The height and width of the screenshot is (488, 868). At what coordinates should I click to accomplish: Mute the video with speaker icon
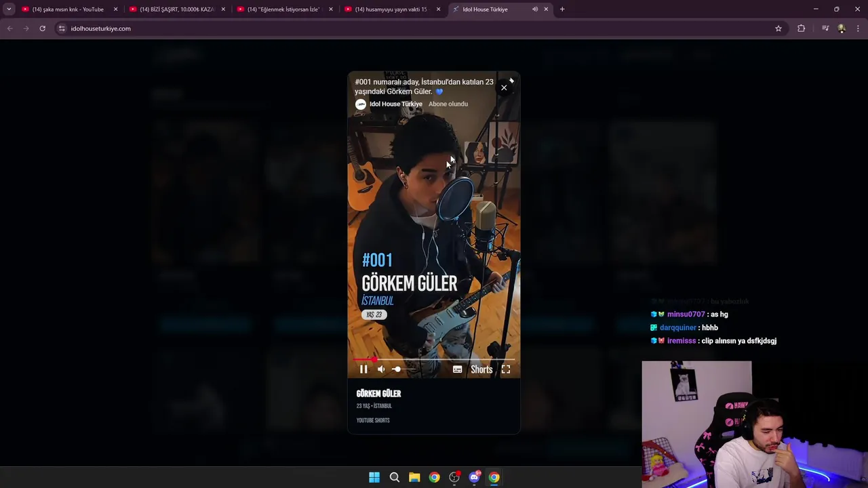point(381,369)
